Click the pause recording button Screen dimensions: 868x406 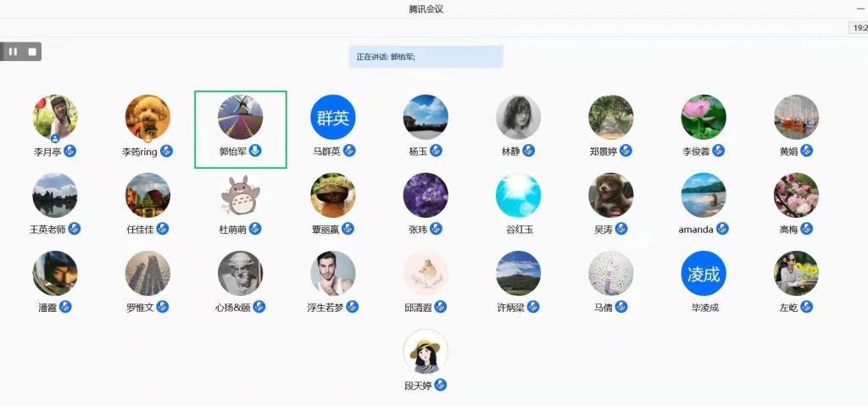point(13,52)
